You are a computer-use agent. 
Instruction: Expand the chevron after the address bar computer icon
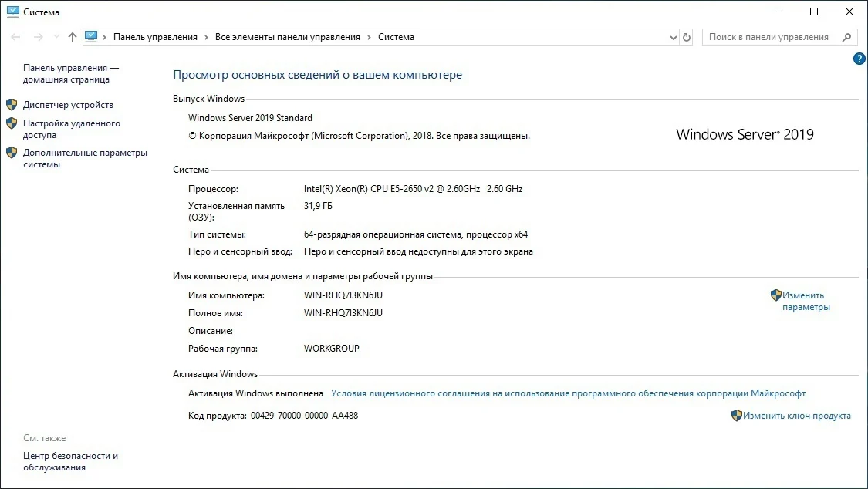coord(104,37)
